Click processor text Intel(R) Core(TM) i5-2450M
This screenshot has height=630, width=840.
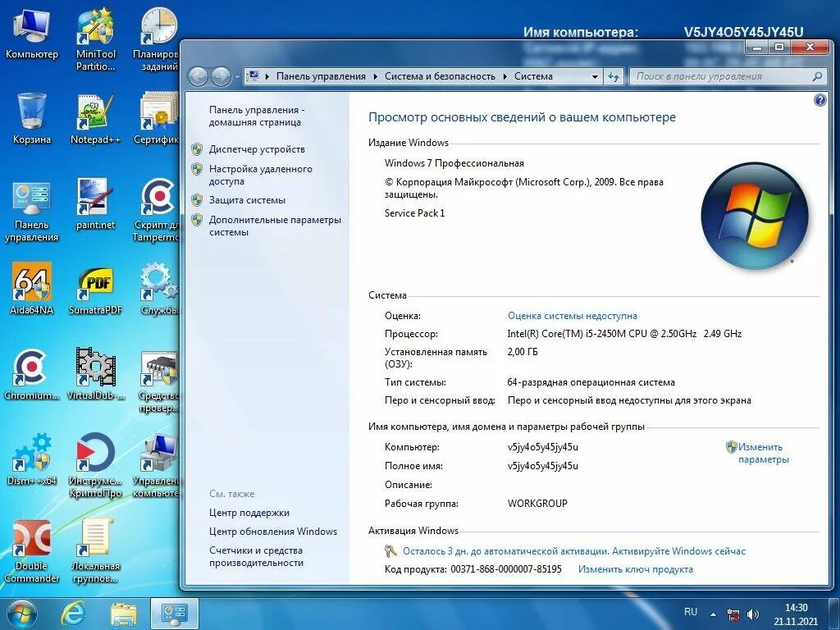[624, 334]
